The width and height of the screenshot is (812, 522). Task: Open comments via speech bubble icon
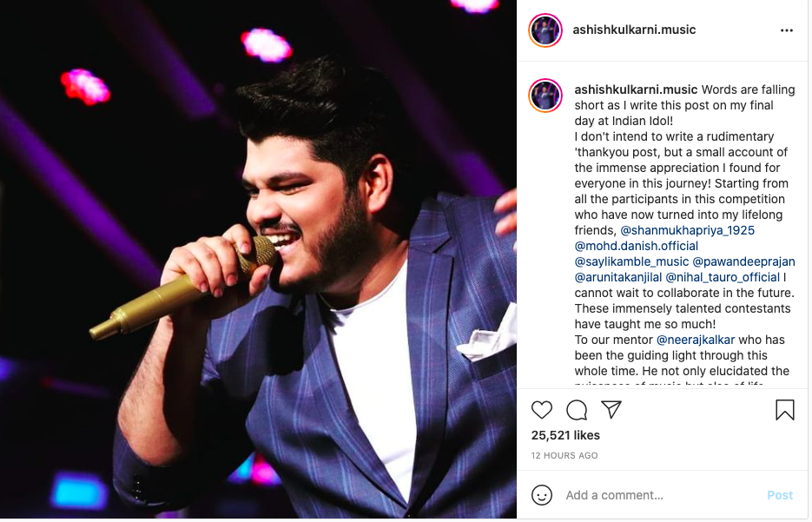pyautogui.click(x=577, y=410)
